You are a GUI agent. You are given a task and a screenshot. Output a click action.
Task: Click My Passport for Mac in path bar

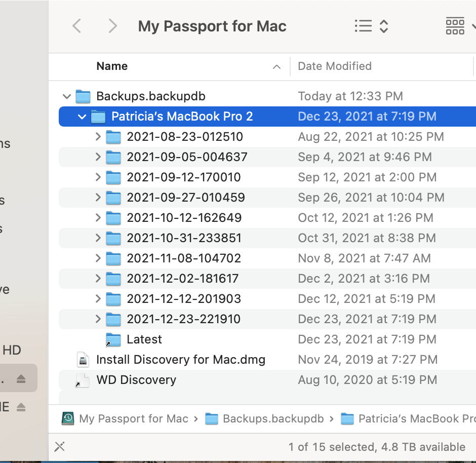point(134,419)
